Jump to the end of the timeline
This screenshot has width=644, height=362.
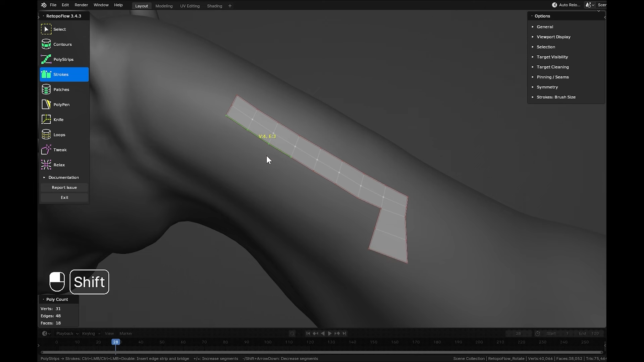(x=345, y=333)
